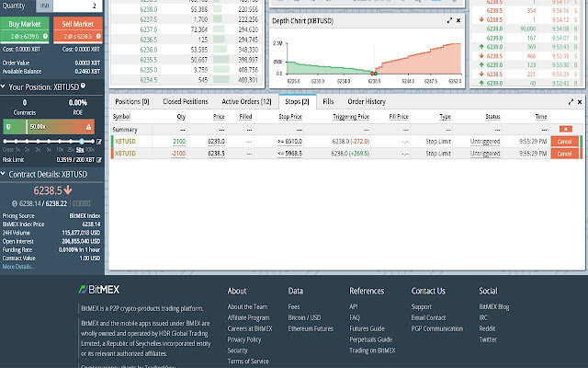The image size is (588, 368).
Task: Set leverage slider to Cross
Action: click(x=6, y=142)
